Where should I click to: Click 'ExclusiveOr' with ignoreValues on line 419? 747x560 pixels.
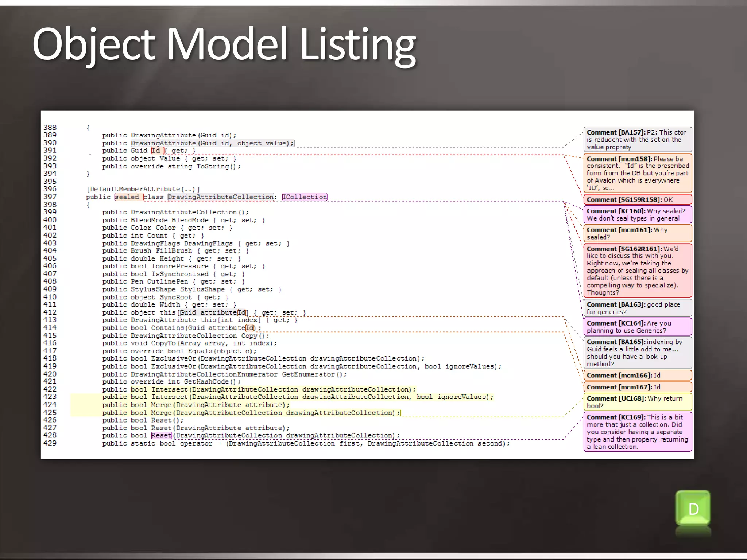pyautogui.click(x=326, y=366)
